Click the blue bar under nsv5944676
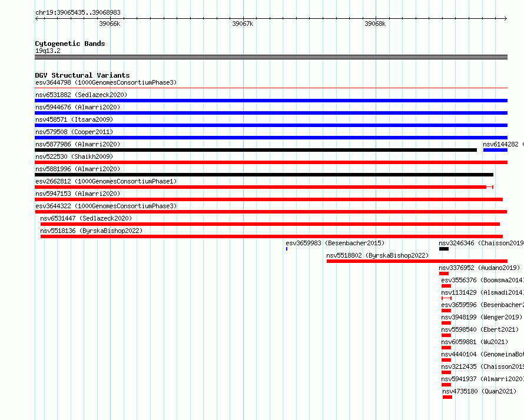Screen dimensions: 524x420 (271, 113)
